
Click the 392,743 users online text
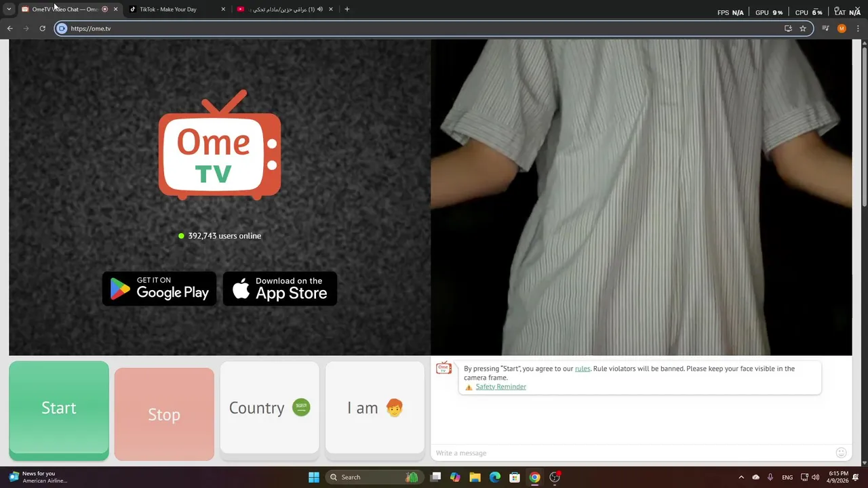pyautogui.click(x=224, y=236)
